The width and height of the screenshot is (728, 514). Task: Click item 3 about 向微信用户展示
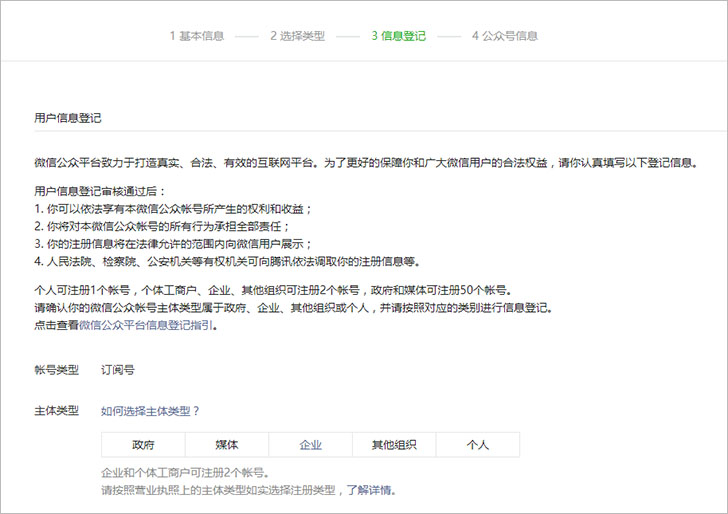pos(173,244)
